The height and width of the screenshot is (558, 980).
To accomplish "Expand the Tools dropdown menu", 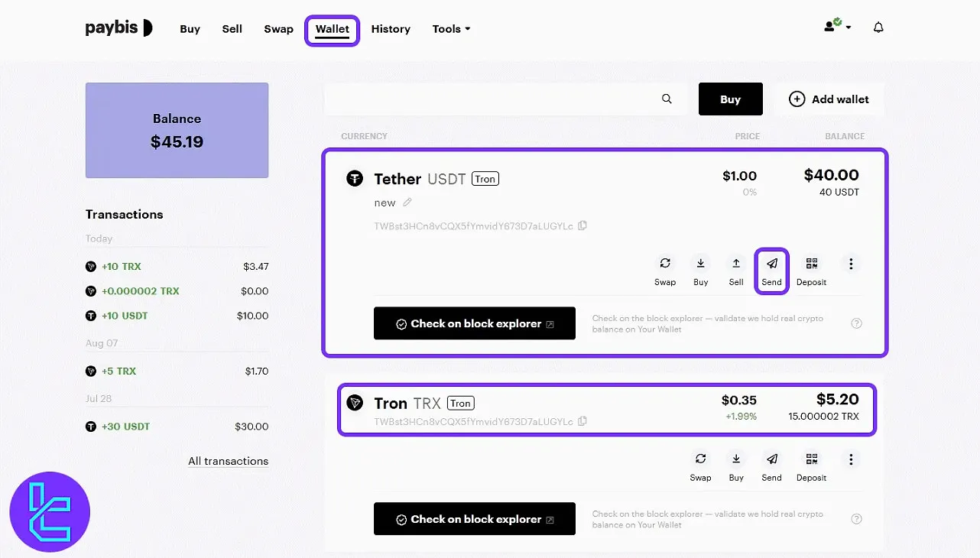I will tap(451, 29).
